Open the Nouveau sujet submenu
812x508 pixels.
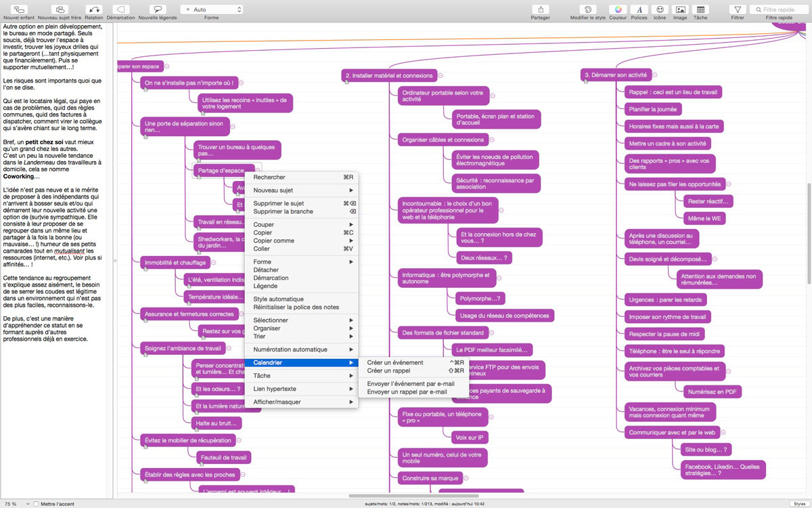(302, 190)
